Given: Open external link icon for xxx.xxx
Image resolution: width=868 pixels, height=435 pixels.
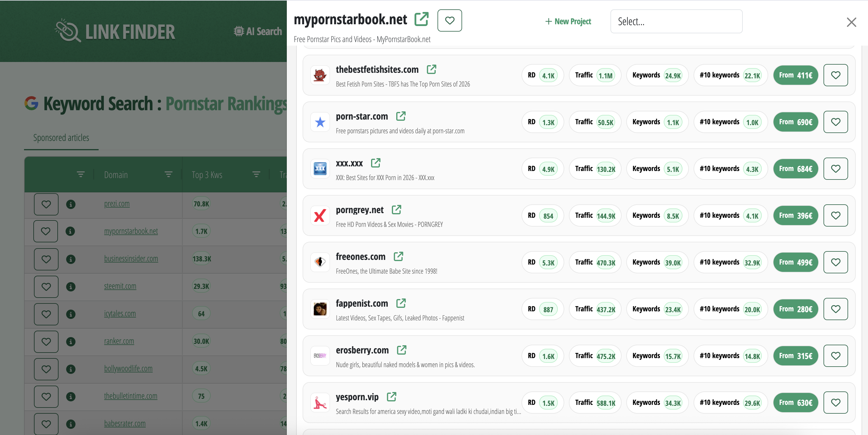Looking at the screenshot, I should (x=375, y=163).
